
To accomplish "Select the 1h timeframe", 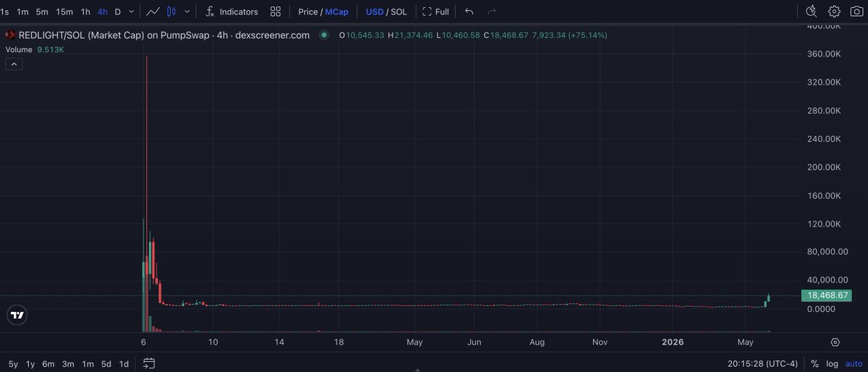I will click(x=85, y=12).
